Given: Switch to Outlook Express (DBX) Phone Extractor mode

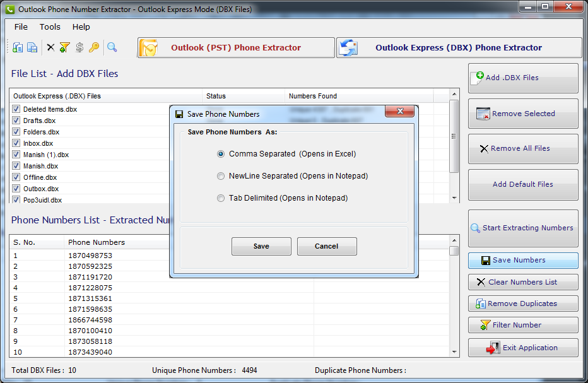Looking at the screenshot, I should (x=459, y=48).
